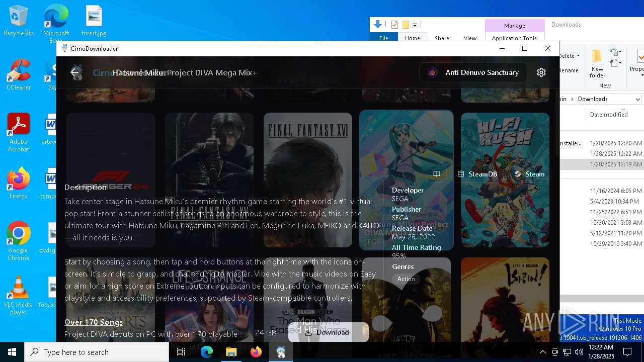Image resolution: width=644 pixels, height=362 pixels.
Task: Switch to Home tab in File Explorer
Action: [x=413, y=38]
